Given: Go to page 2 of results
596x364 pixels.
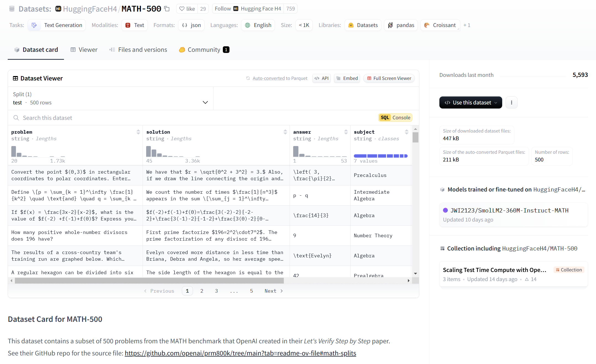Looking at the screenshot, I should pos(202,291).
